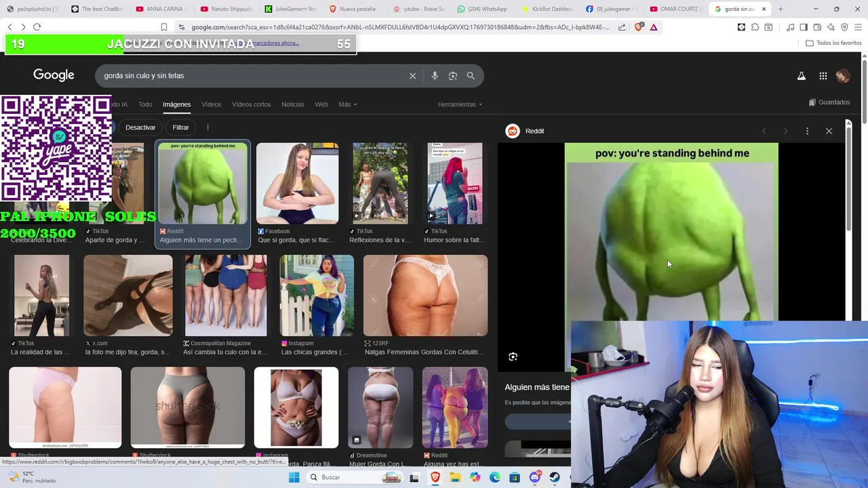The height and width of the screenshot is (488, 868).
Task: Select the green 'standing behind me' Reddit thumbnail
Action: pyautogui.click(x=203, y=184)
